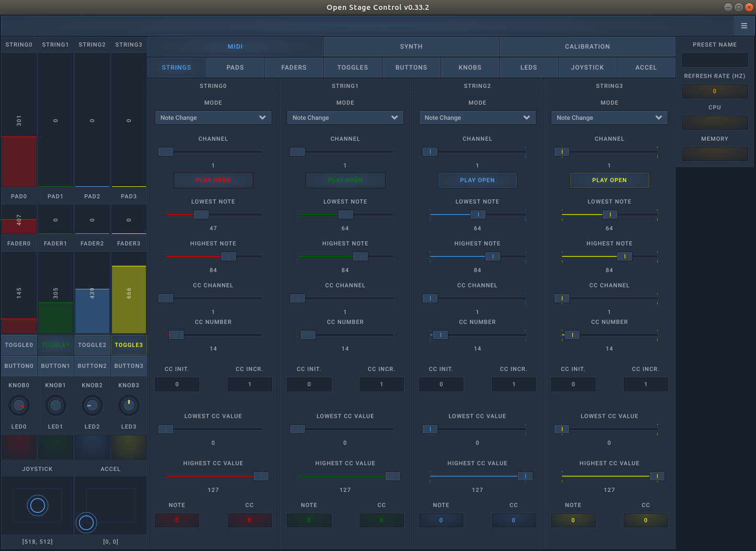Viewport: 756px width, 551px height.
Task: Click STRING1 CC Init. input field
Action: click(x=309, y=384)
